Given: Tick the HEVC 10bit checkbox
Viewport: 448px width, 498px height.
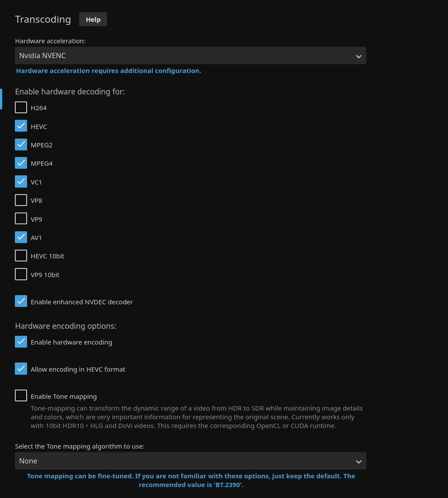Looking at the screenshot, I should pos(21,256).
